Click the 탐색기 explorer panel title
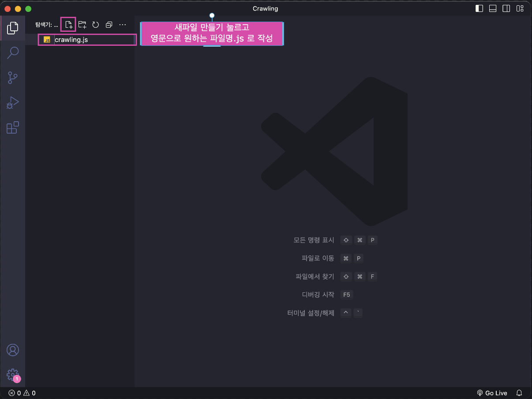The height and width of the screenshot is (399, 532). [46, 25]
